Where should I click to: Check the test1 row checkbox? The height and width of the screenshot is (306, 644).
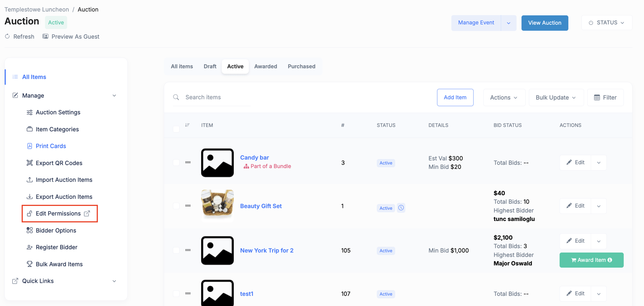click(x=176, y=294)
